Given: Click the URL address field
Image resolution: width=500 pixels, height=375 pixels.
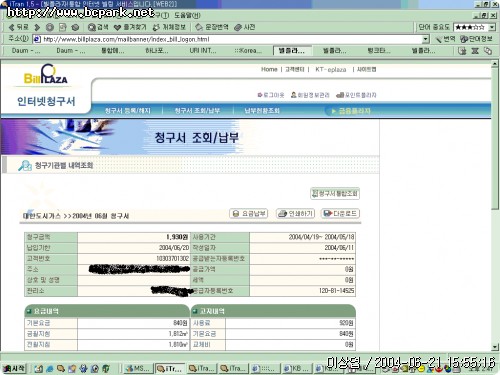Looking at the screenshot, I should point(232,39).
